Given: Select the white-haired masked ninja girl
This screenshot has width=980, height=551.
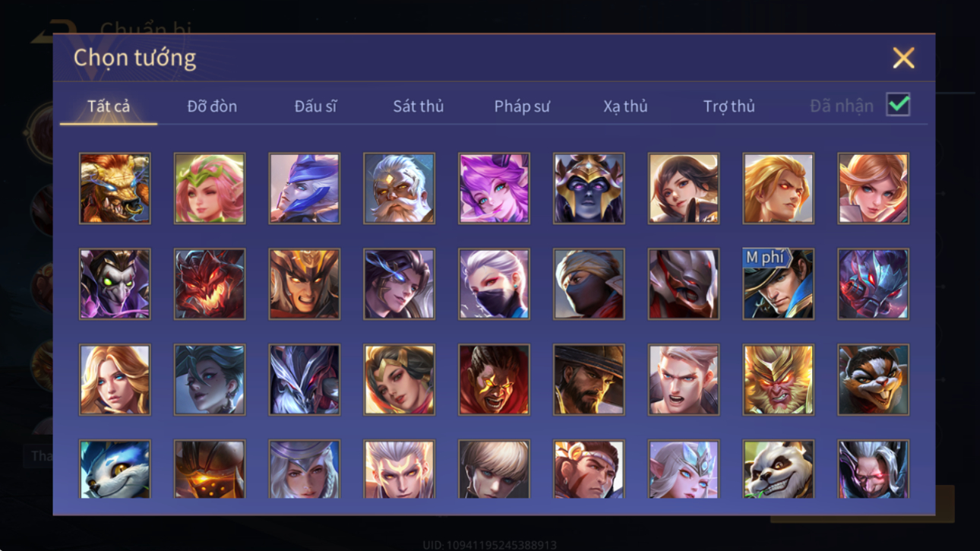Looking at the screenshot, I should click(x=494, y=283).
